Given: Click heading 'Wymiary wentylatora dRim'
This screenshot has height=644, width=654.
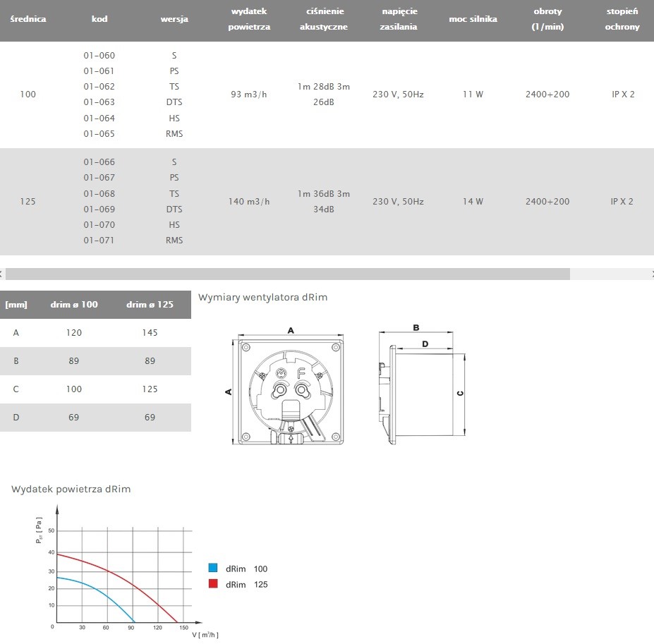Looking at the screenshot, I should click(x=262, y=298).
